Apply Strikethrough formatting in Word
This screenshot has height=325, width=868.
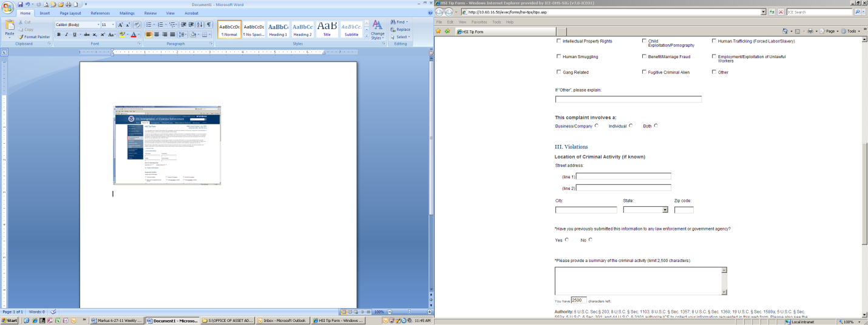pos(87,35)
